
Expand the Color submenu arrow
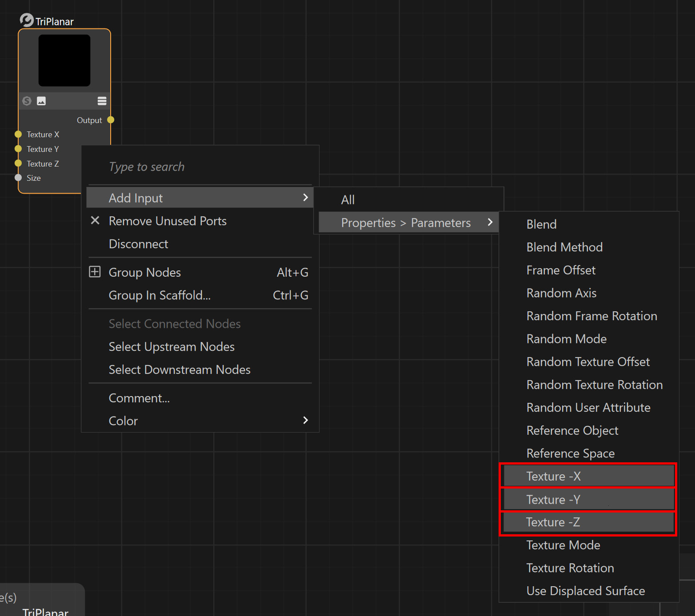coord(305,420)
